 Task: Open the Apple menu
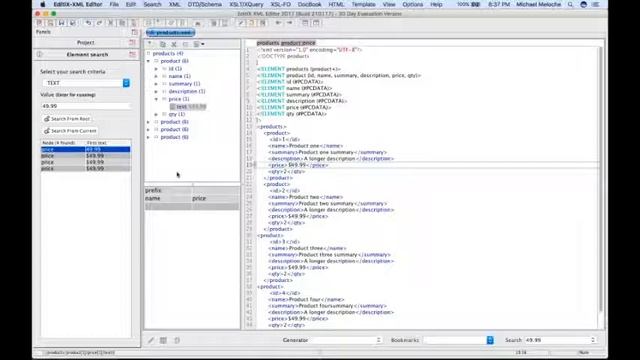[x=42, y=4]
